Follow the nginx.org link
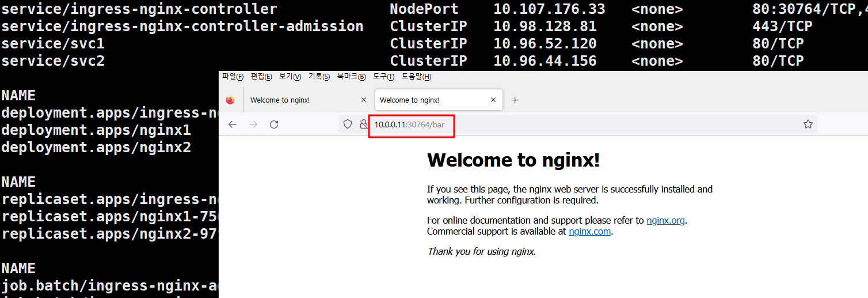 click(666, 220)
